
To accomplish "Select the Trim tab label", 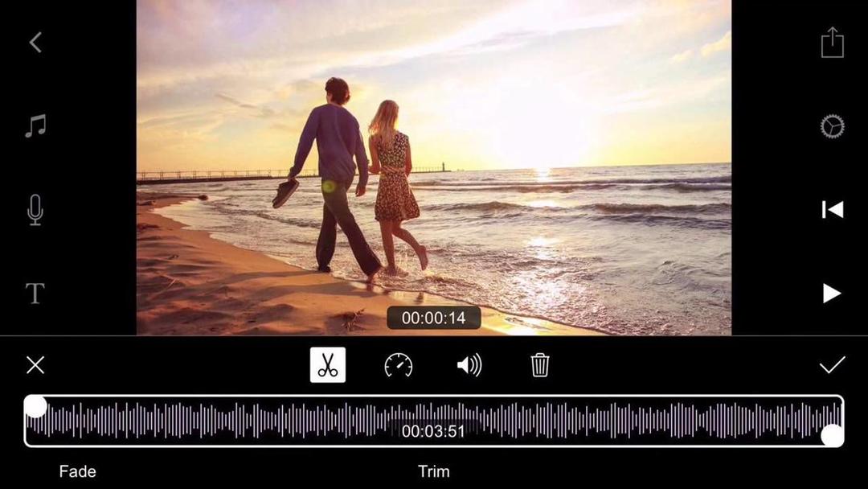I will pyautogui.click(x=433, y=471).
